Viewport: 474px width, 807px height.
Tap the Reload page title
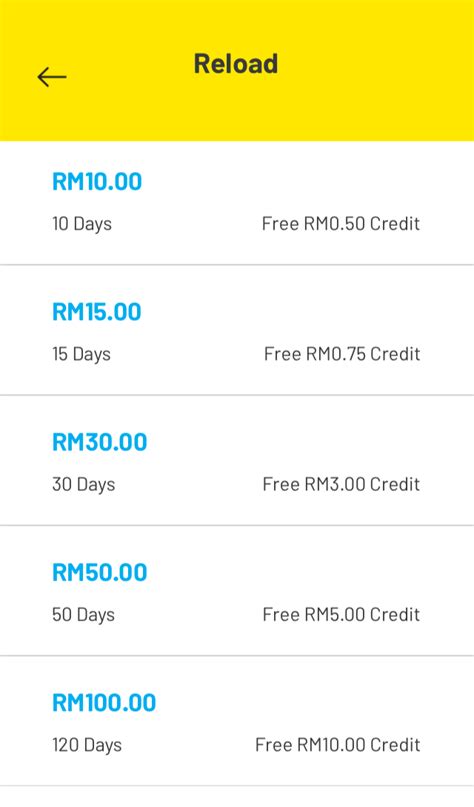(236, 64)
